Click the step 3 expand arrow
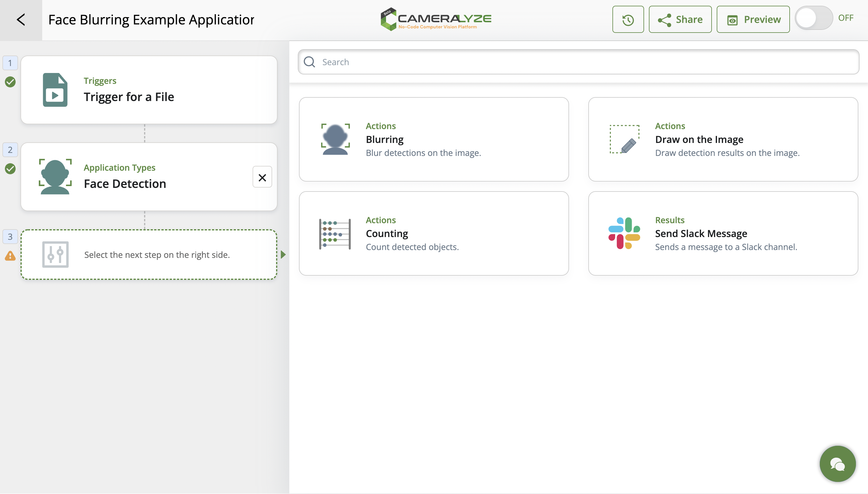 tap(283, 255)
